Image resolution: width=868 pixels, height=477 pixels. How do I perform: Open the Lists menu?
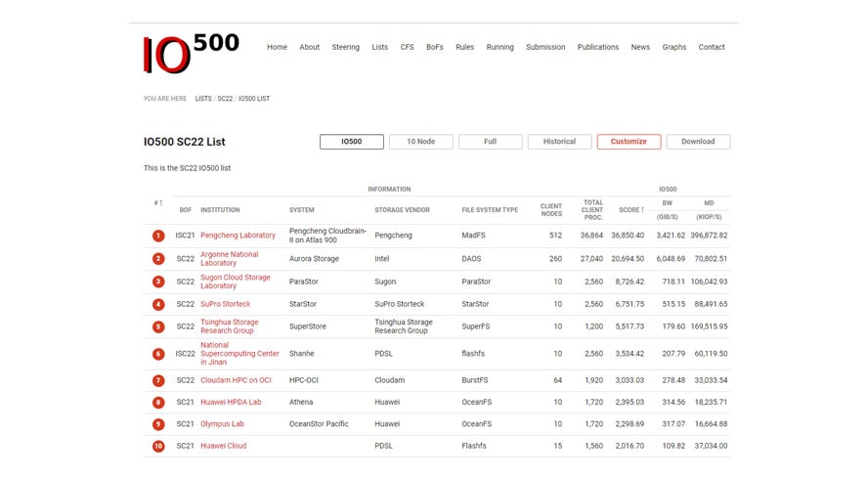tap(379, 47)
